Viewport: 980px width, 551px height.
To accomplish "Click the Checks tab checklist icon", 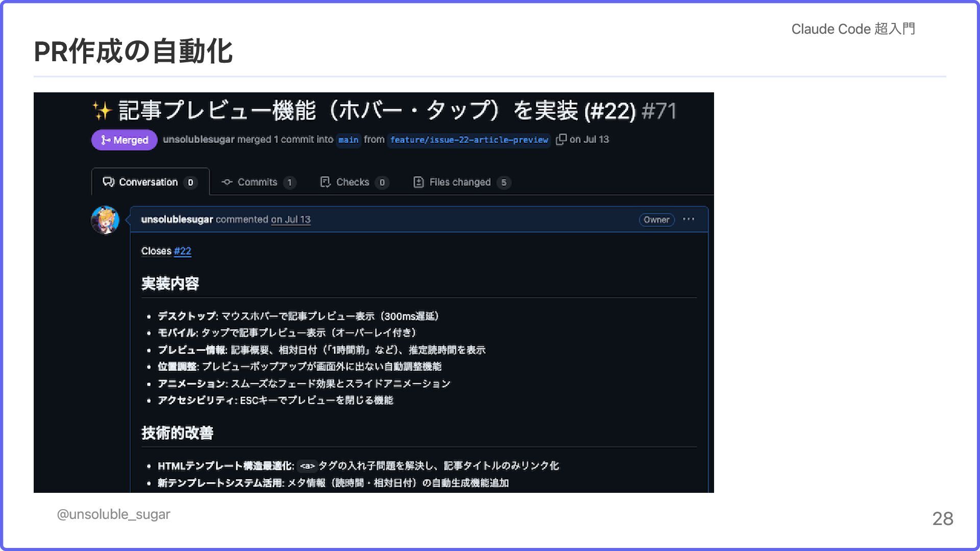I will (325, 182).
